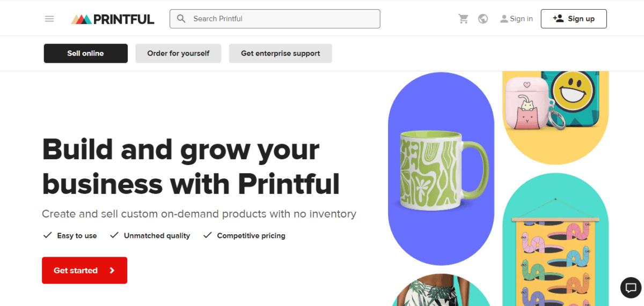Click the search magnifier icon

tap(181, 19)
